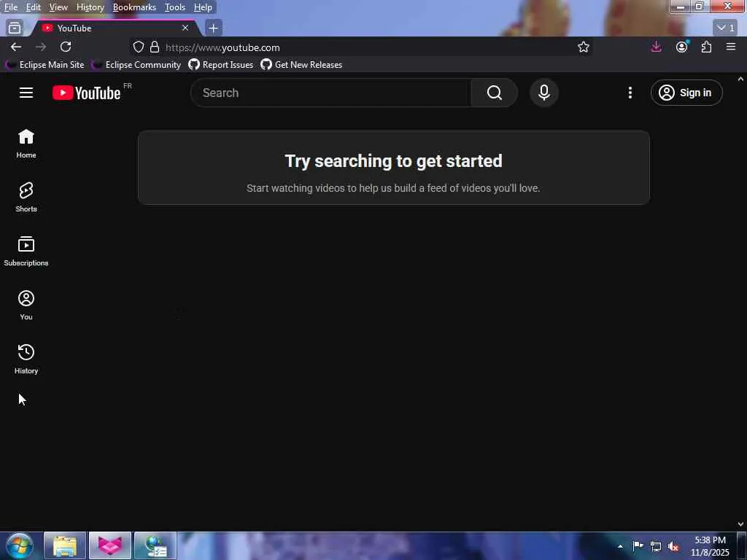Click the site security padlock icon

tap(155, 47)
